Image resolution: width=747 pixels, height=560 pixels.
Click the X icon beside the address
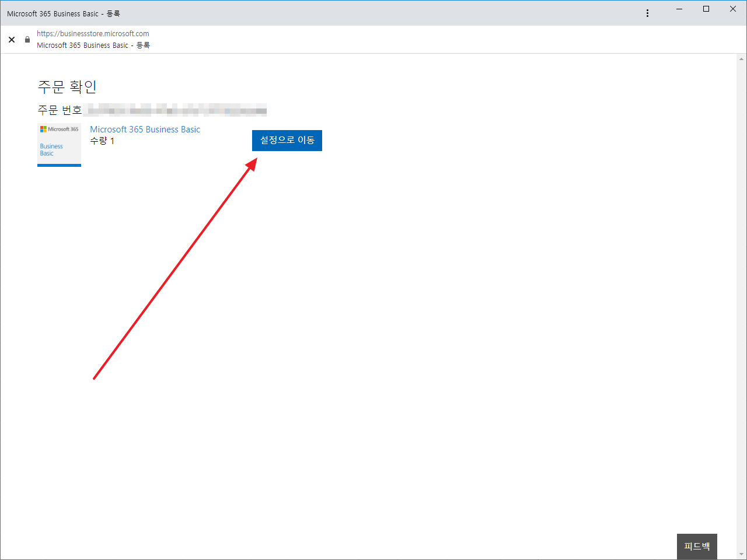(12, 40)
